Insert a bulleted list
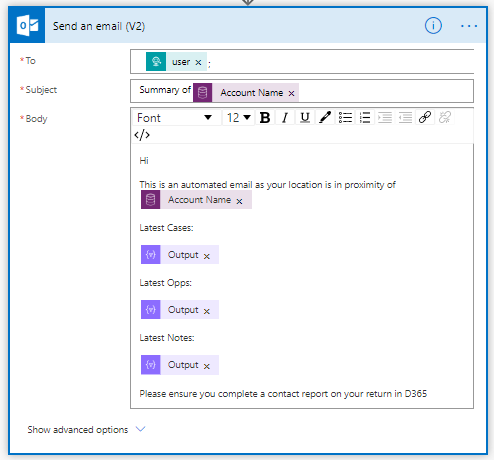494x460 pixels. (x=345, y=118)
